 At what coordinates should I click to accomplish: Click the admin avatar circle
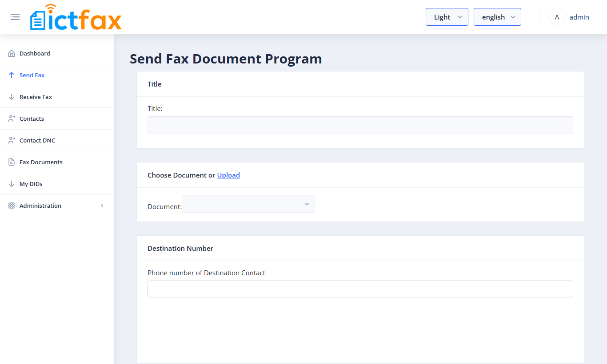(x=557, y=17)
